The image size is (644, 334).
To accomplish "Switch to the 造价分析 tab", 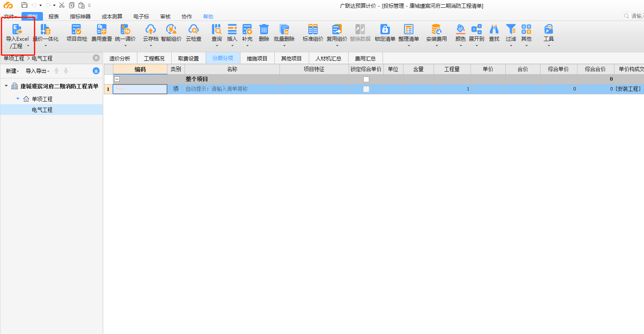I will click(x=120, y=58).
